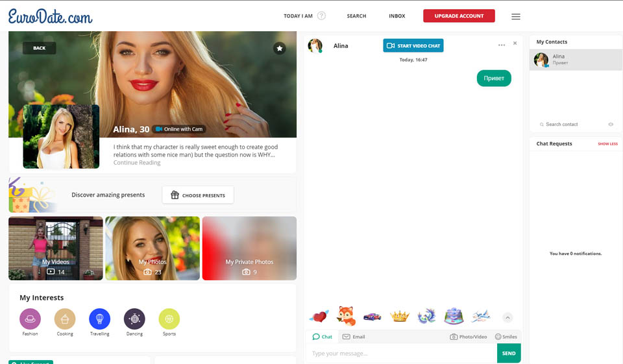Send the heart gift sticker
Screen dimensions: 623x364
tap(319, 317)
